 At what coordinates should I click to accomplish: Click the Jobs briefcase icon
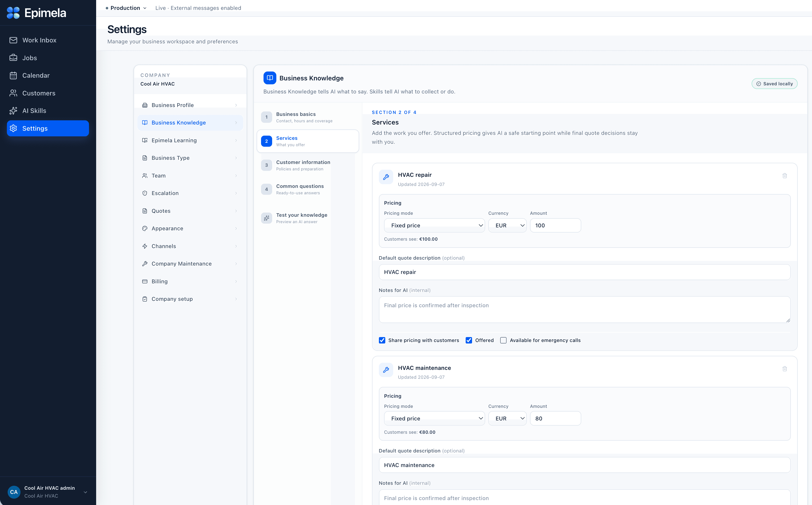tap(13, 58)
